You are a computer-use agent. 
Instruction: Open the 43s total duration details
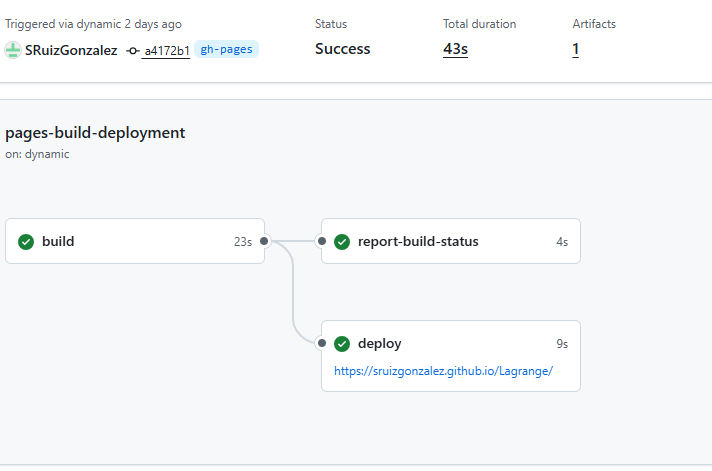tap(456, 49)
